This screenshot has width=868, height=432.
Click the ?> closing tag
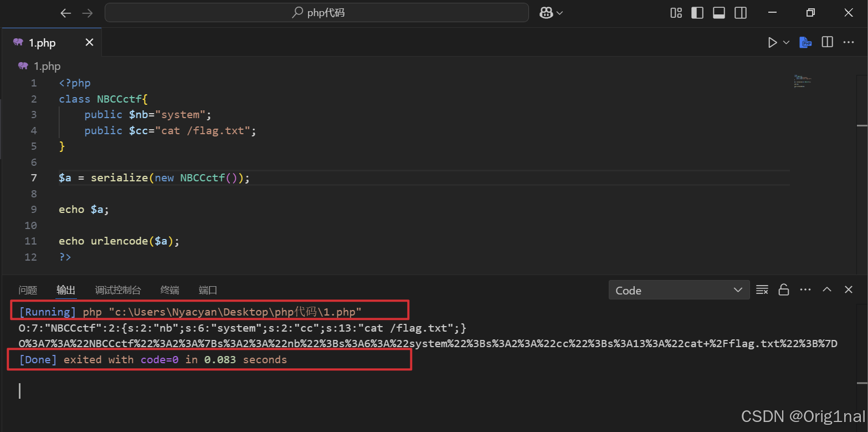point(65,257)
